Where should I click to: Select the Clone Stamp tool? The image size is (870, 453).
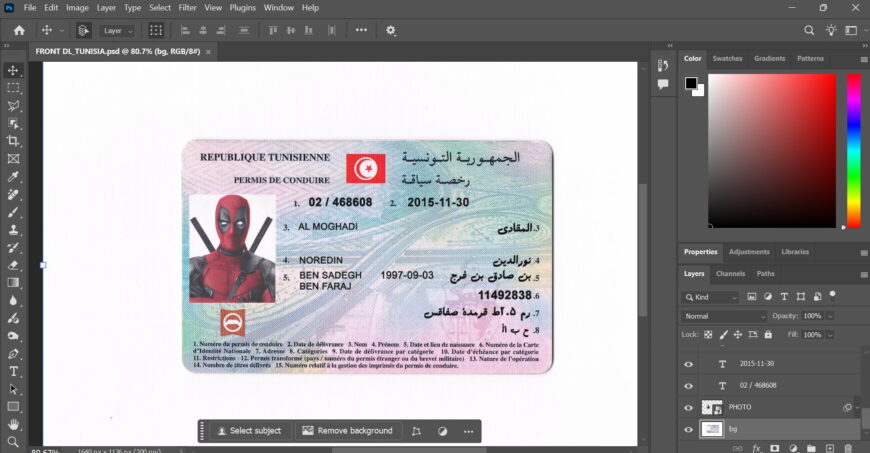13,230
